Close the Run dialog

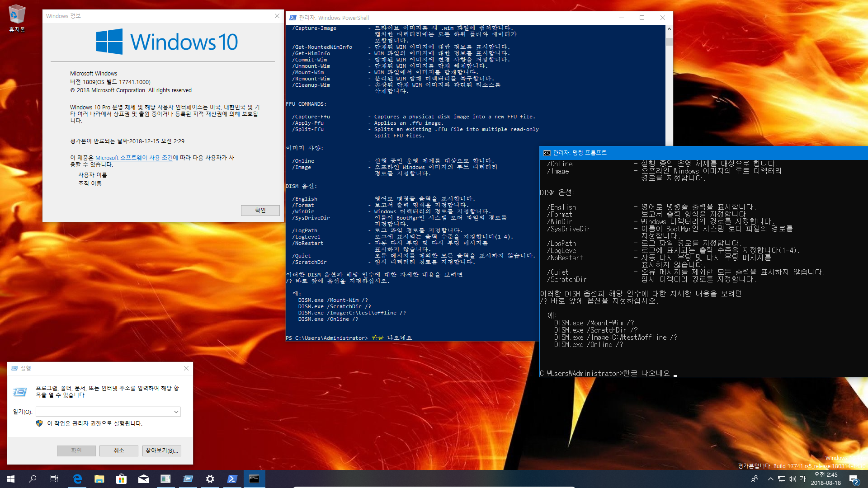tap(186, 368)
